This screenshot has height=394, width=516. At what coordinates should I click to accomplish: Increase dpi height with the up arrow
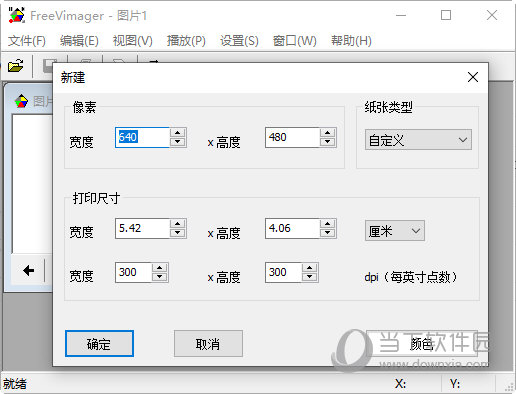[310, 268]
